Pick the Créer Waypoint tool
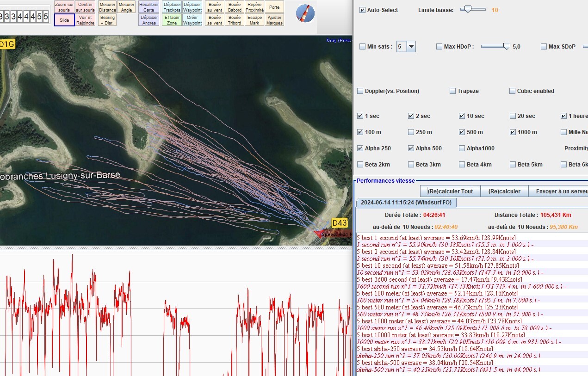The width and height of the screenshot is (588, 376). (192, 20)
